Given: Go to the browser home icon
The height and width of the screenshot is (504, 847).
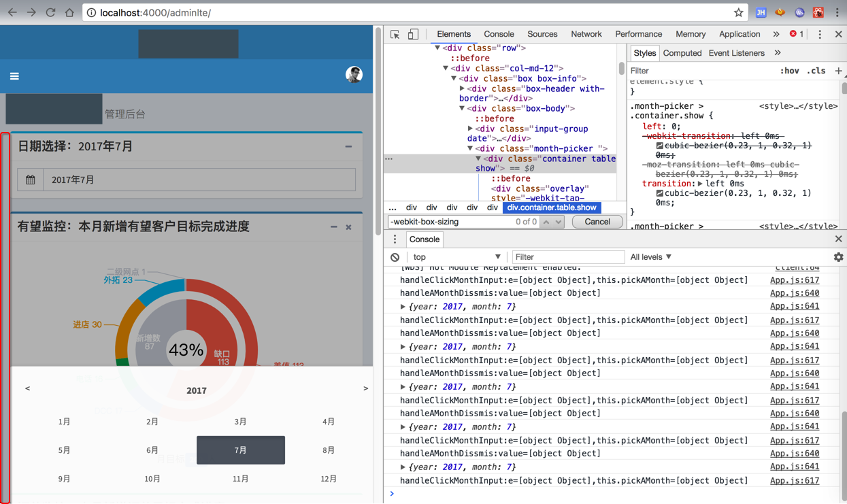Looking at the screenshot, I should pos(69,12).
